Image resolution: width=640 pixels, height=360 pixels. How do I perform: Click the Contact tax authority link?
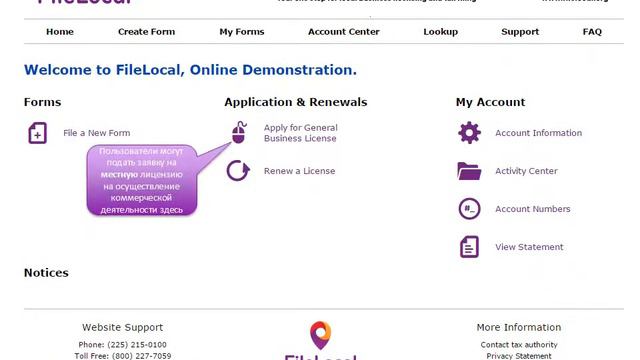519,345
